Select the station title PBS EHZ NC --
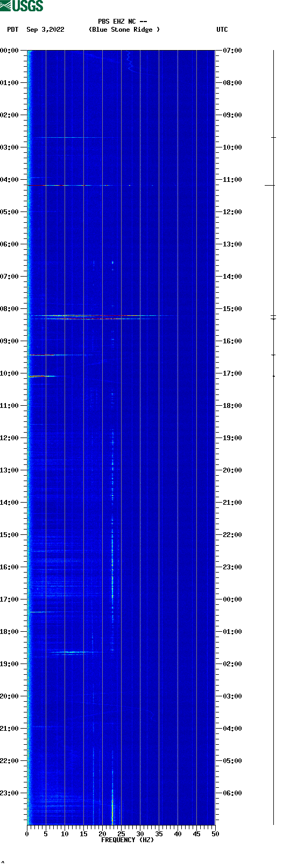The image size is (297, 868). click(x=123, y=22)
